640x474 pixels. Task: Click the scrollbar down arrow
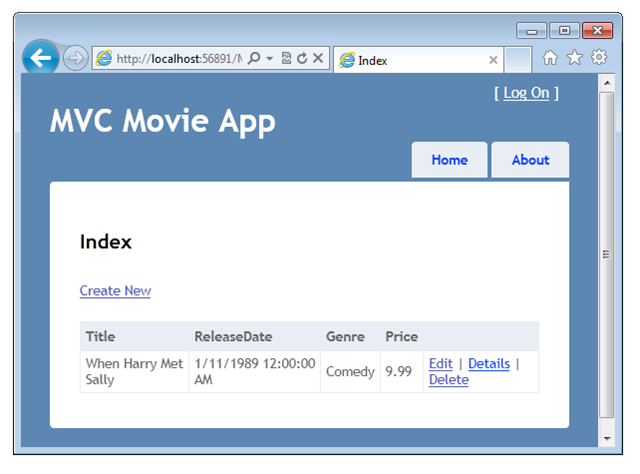click(606, 438)
